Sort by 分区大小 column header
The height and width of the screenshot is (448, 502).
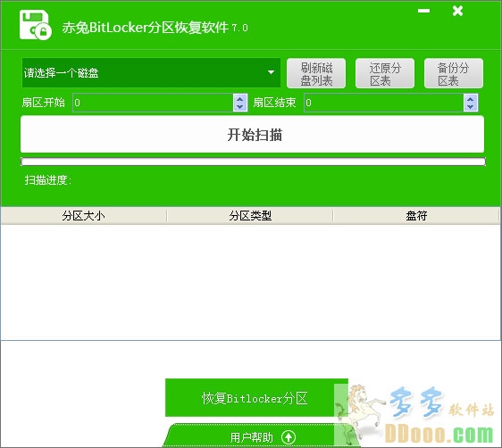[84, 216]
